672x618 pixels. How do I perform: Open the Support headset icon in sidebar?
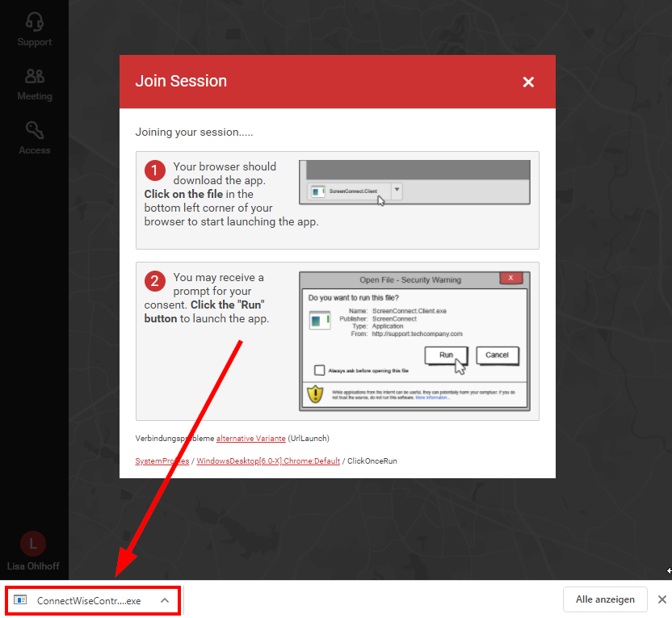click(x=34, y=22)
